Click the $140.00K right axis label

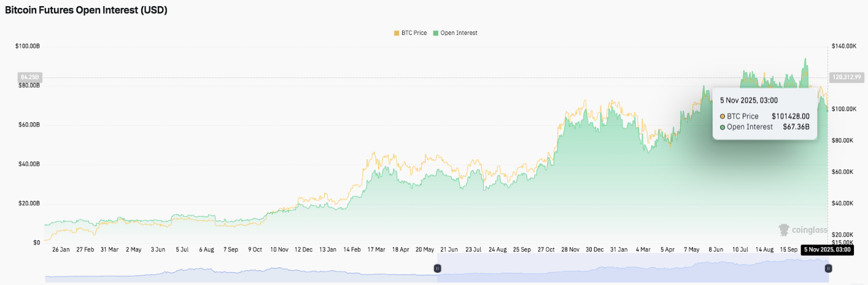(843, 46)
